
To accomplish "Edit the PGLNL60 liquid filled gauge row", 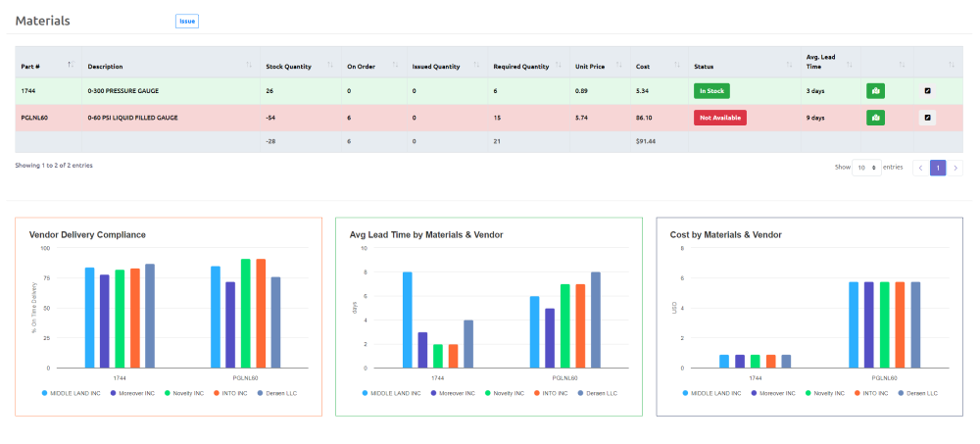I will pos(927,117).
